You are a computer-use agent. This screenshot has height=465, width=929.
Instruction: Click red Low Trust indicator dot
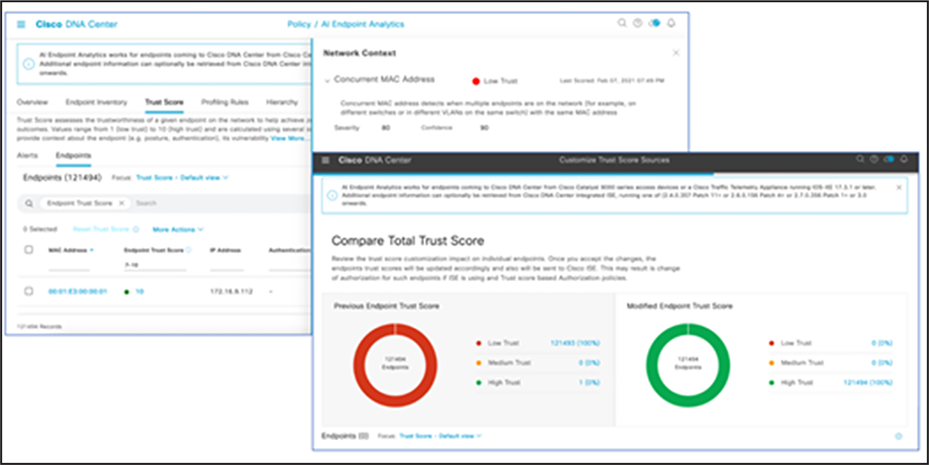475,81
